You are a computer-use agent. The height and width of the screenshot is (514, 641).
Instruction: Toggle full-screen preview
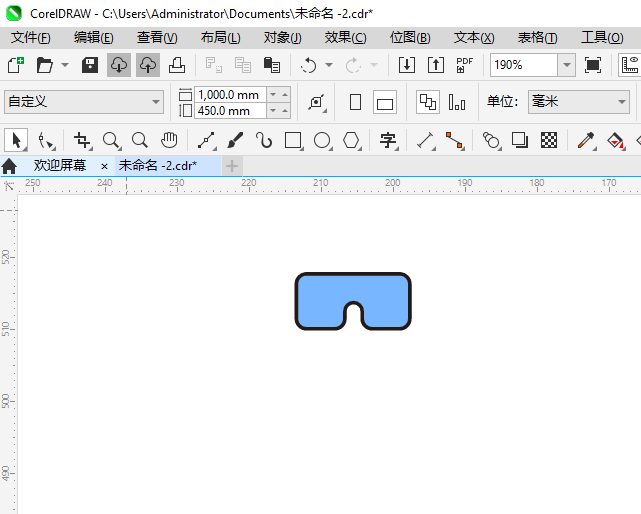593,65
